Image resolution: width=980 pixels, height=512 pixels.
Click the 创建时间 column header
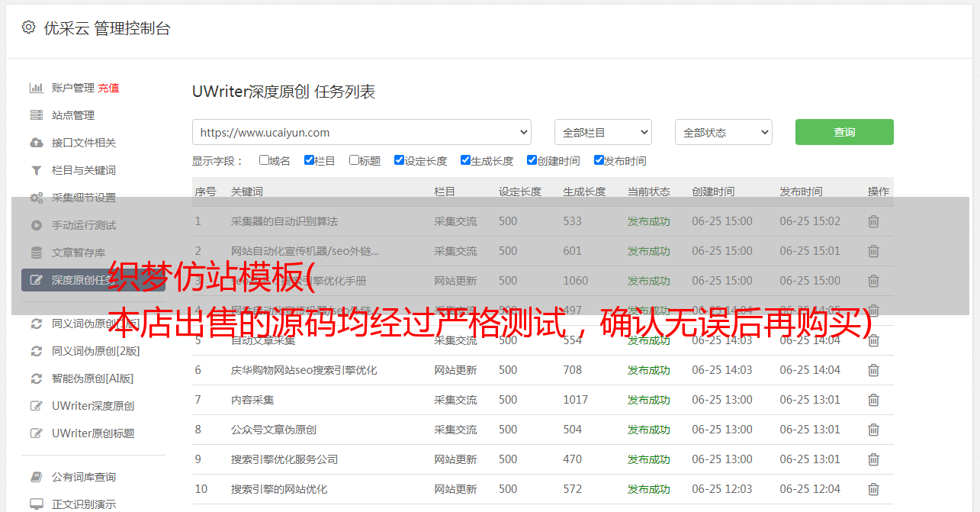(713, 192)
